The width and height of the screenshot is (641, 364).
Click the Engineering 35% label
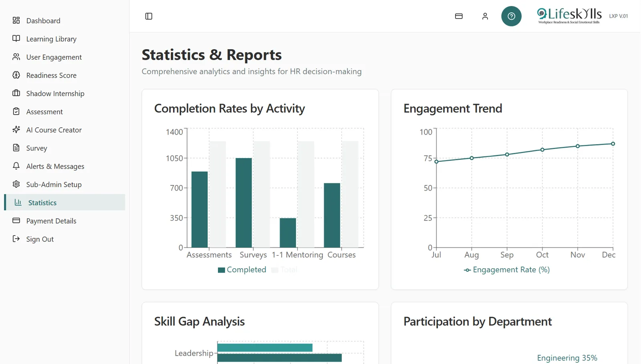pos(567,358)
